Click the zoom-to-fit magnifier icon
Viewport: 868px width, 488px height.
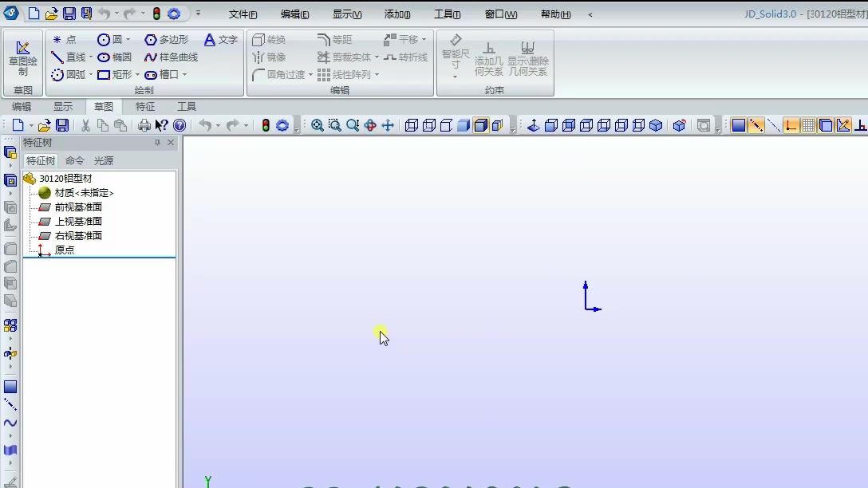pyautogui.click(x=318, y=125)
